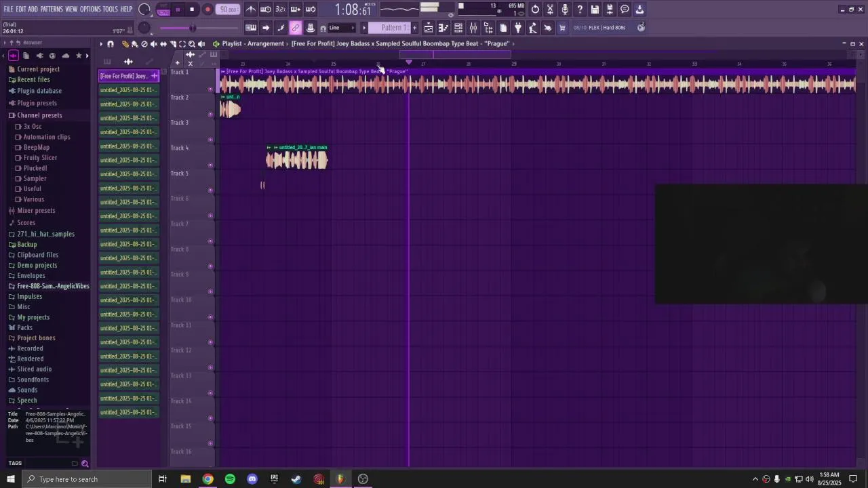This screenshot has width=868, height=488.
Task: Expand the Packs folder
Action: (x=24, y=327)
